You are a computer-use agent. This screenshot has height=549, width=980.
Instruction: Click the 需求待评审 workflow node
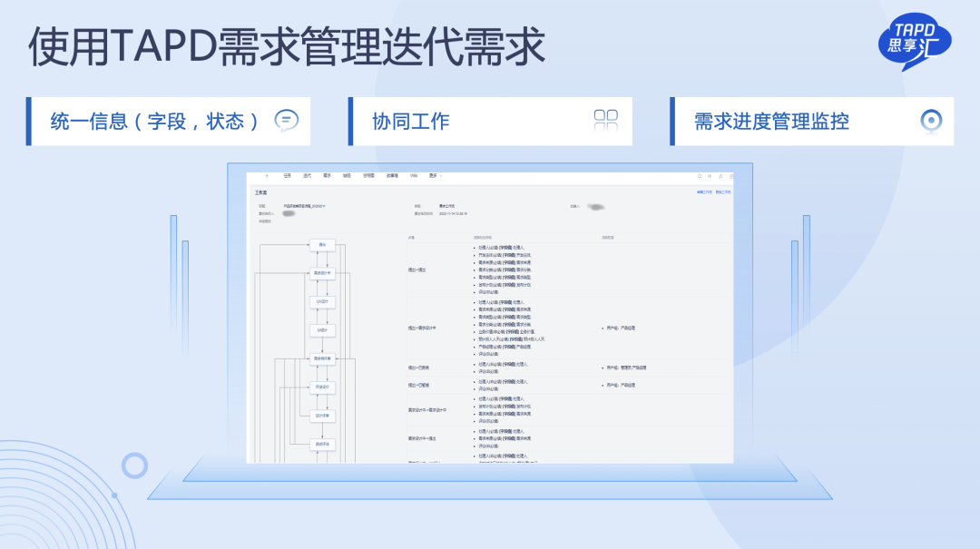[x=322, y=359]
